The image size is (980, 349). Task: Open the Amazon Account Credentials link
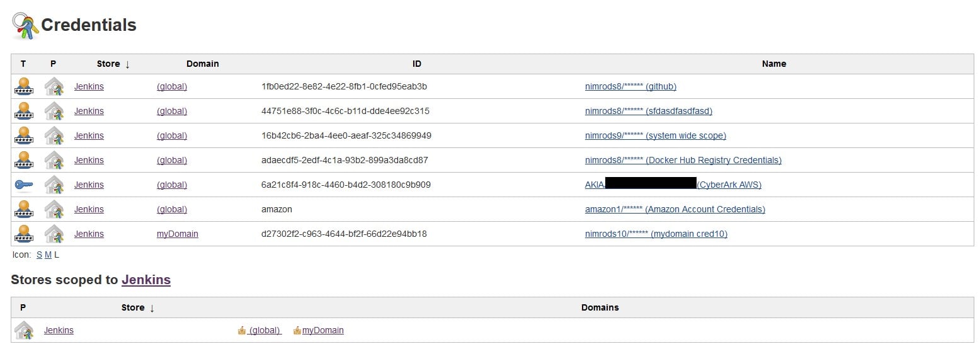tap(675, 209)
